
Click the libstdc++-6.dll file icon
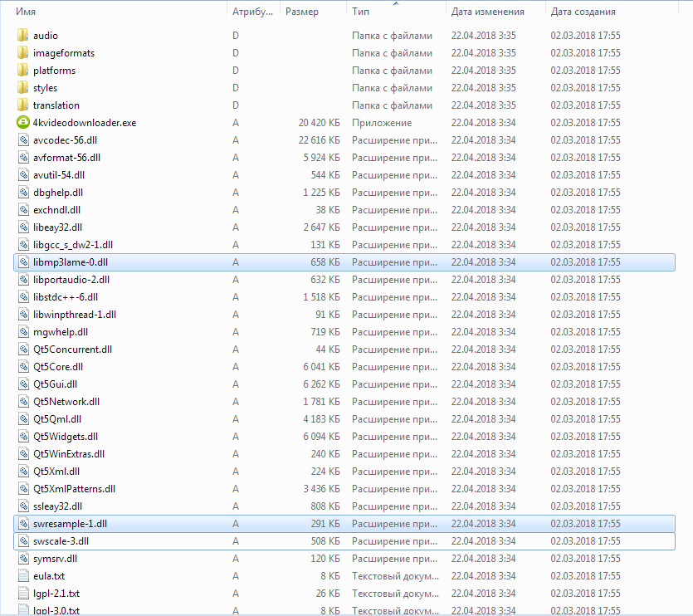pyautogui.click(x=23, y=297)
